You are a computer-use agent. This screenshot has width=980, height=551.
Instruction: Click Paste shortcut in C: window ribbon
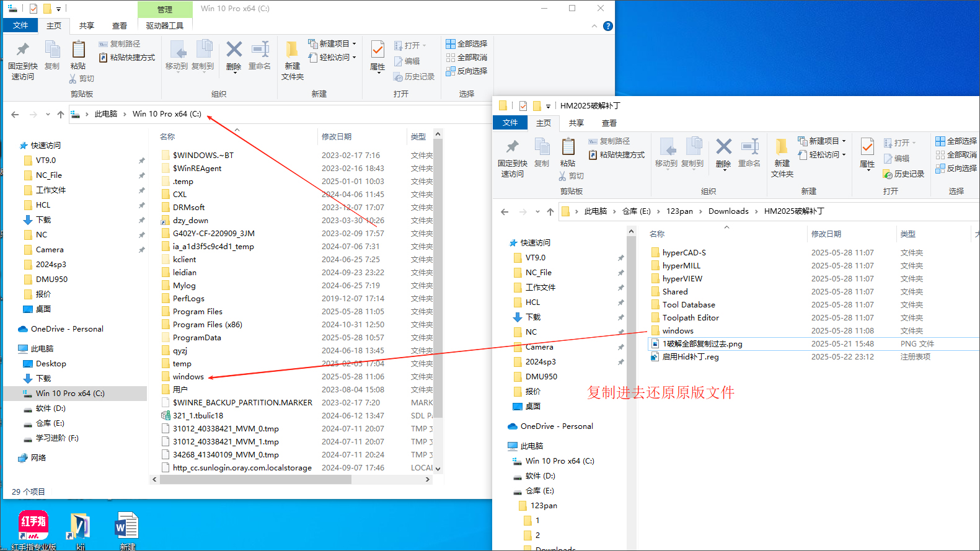(x=127, y=58)
